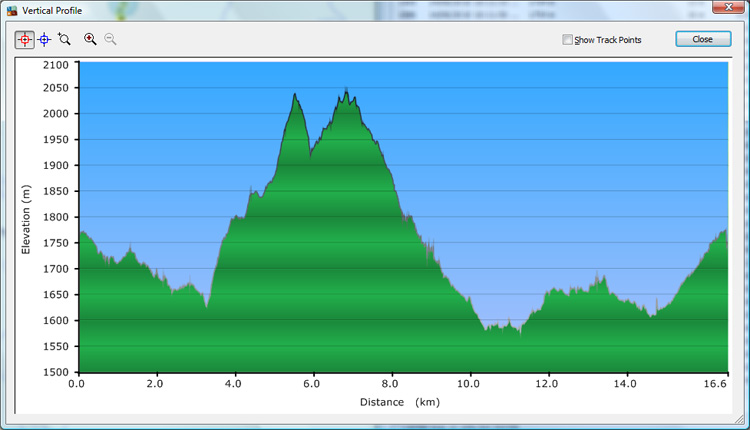Choose the zoom-to-selection magnifier tool
Screen dimensions: 750x430
(64, 39)
